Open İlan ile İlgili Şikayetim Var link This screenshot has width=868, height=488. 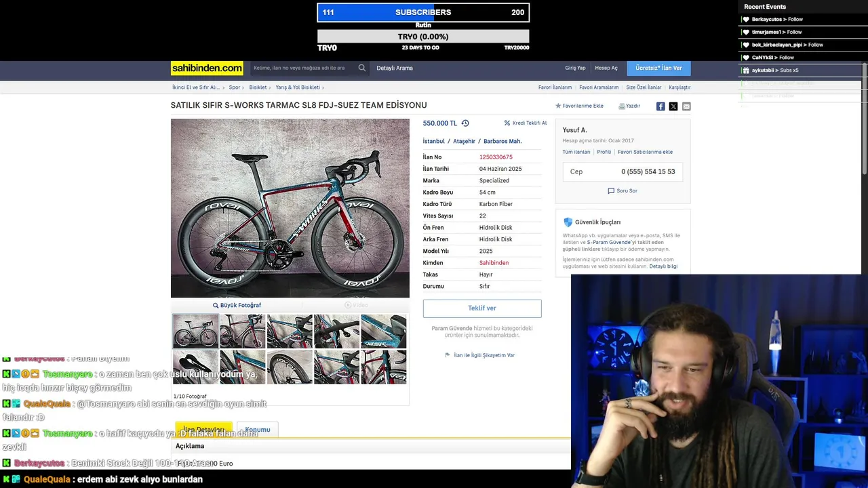(x=484, y=355)
